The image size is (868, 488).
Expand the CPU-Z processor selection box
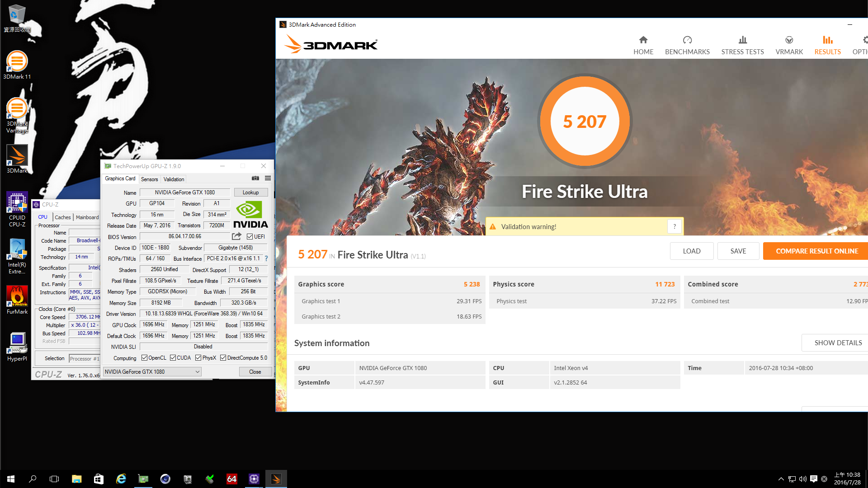(85, 359)
